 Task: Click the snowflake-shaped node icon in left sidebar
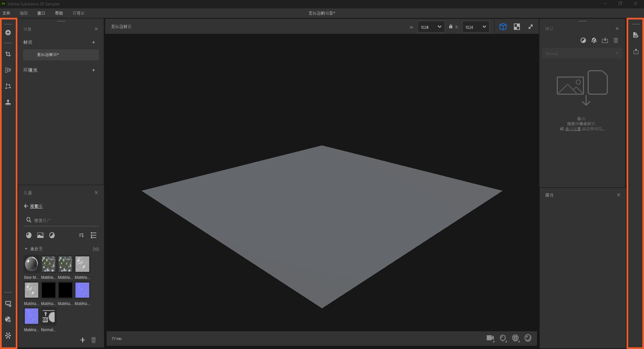[8, 336]
